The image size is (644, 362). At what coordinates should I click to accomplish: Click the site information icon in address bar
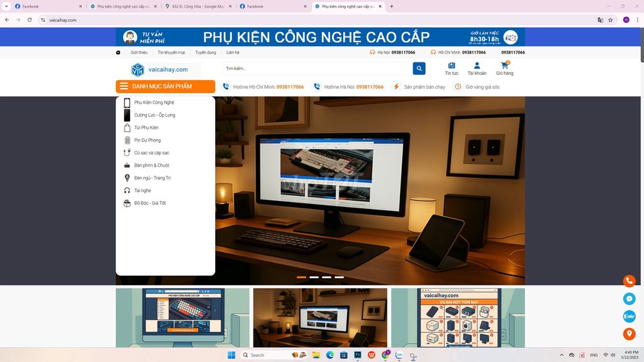43,20
